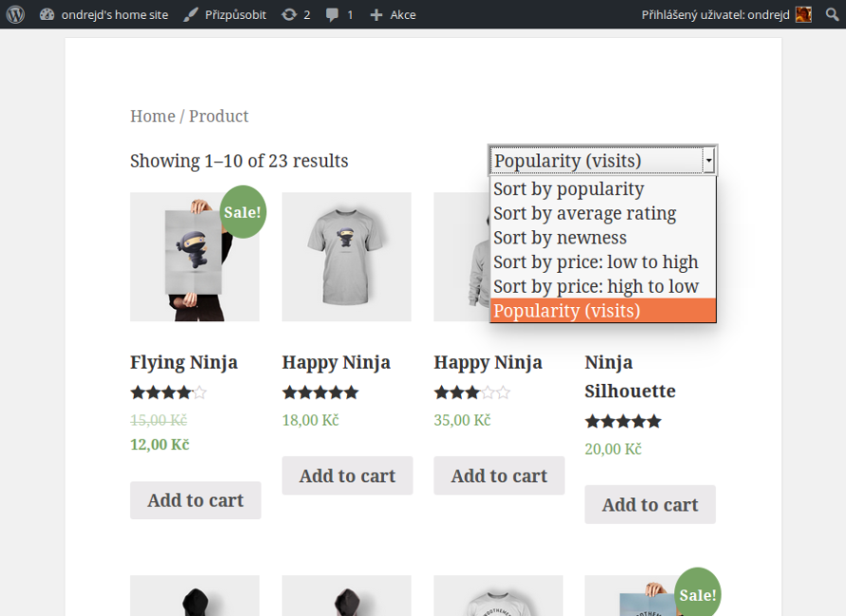Click the 12,00 Kč sale price
This screenshot has width=846, height=616.
[x=160, y=445]
